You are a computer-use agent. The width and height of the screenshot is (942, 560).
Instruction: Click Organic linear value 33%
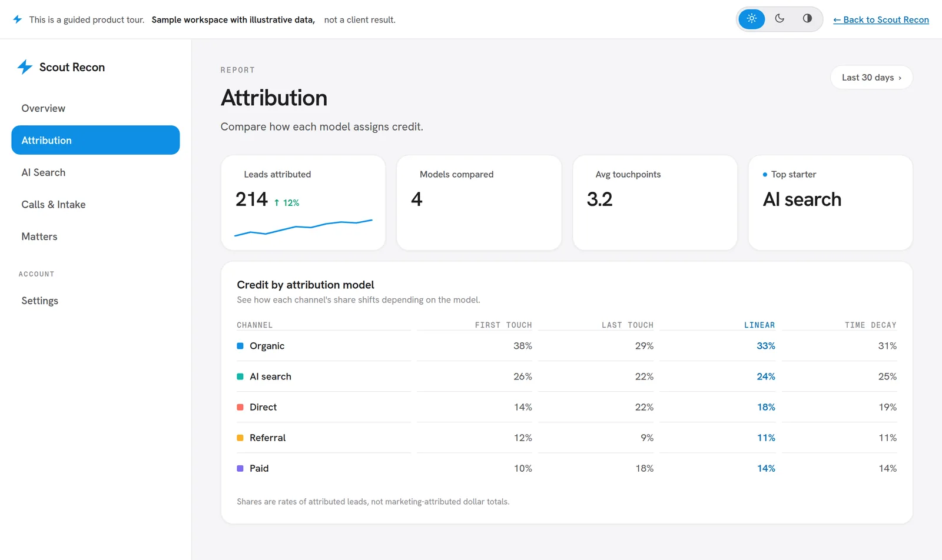pyautogui.click(x=766, y=346)
